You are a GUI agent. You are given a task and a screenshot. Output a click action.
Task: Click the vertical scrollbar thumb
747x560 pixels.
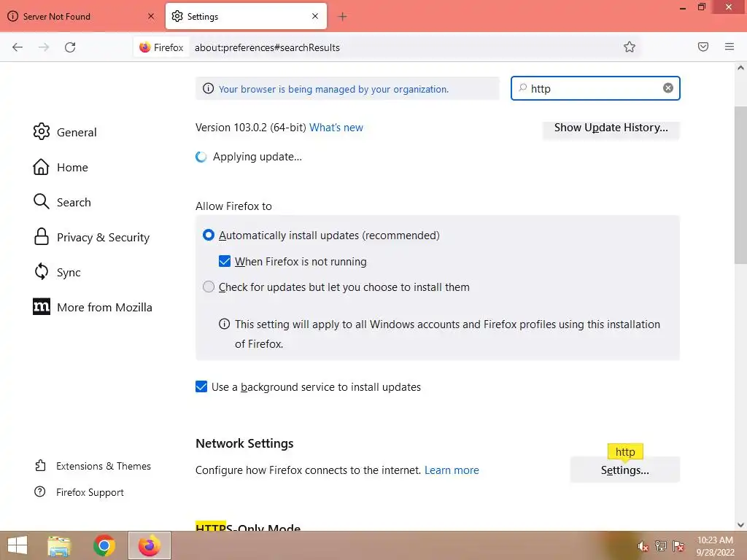(x=740, y=184)
